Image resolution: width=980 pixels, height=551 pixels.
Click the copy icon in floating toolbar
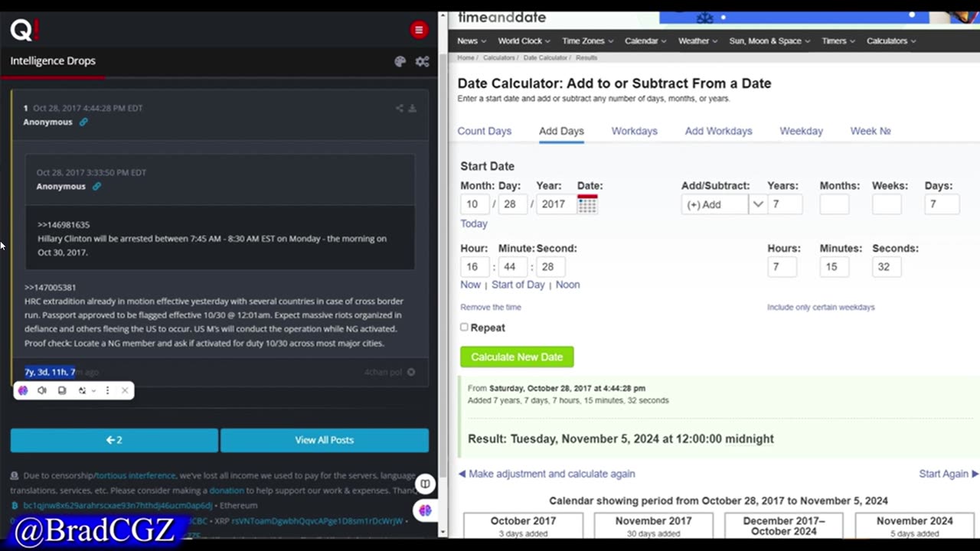click(x=62, y=390)
